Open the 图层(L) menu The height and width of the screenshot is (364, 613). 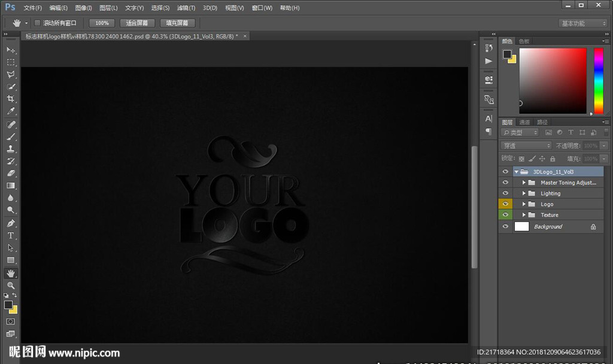pos(108,8)
